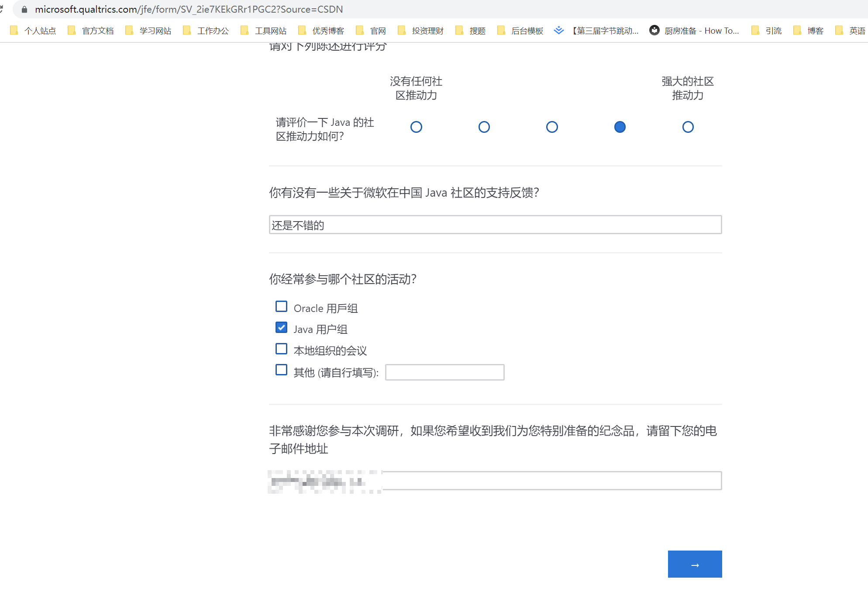Open the 工作办公 bookmark folder
Image resolution: width=868 pixels, height=596 pixels.
tap(206, 31)
